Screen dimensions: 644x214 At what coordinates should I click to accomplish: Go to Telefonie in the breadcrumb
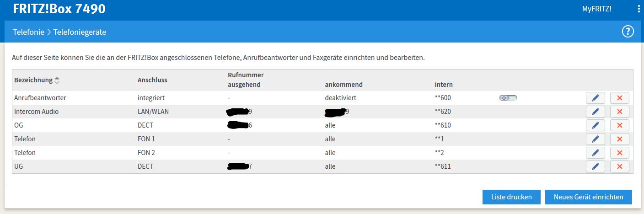[28, 32]
